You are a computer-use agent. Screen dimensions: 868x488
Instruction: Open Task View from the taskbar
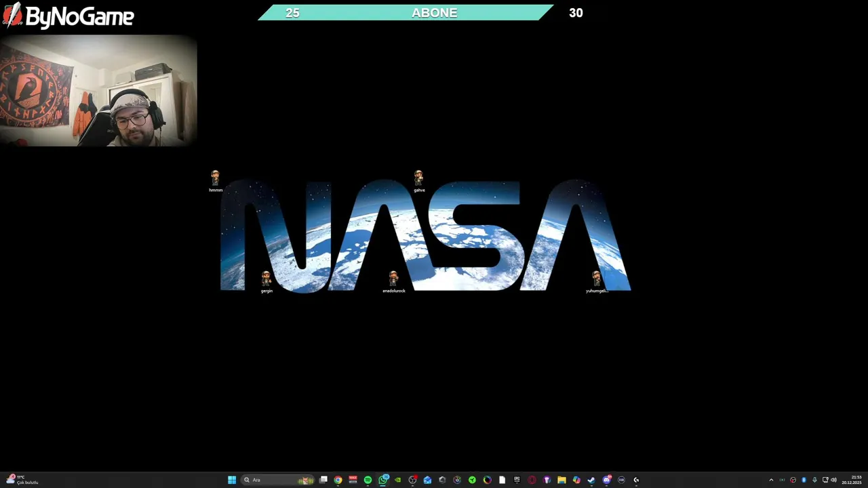323,480
